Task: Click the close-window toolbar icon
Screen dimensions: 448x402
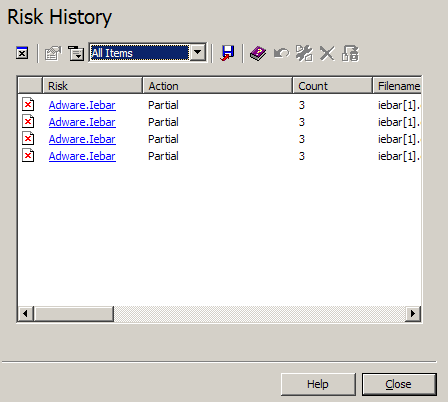Action: (22, 53)
